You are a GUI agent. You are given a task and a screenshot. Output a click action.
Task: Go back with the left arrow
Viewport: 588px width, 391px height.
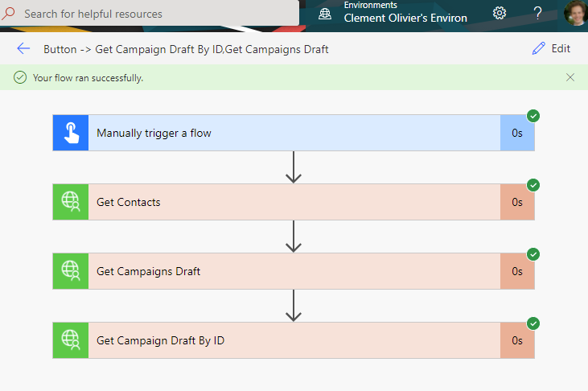click(x=23, y=48)
